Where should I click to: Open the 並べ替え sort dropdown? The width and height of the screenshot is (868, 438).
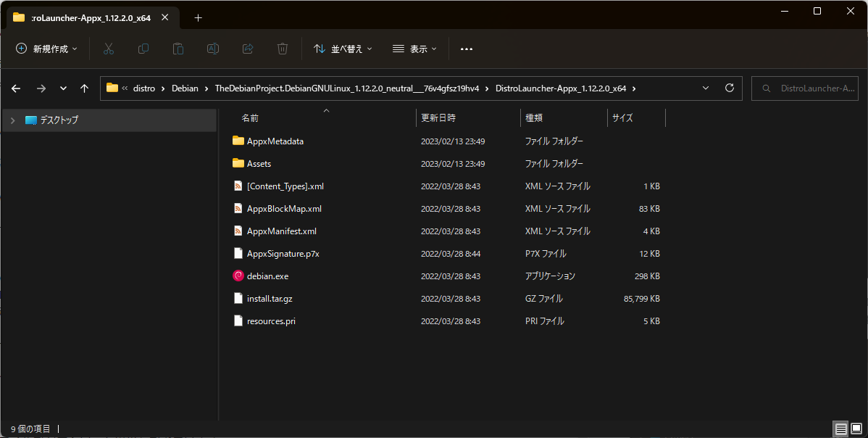343,49
